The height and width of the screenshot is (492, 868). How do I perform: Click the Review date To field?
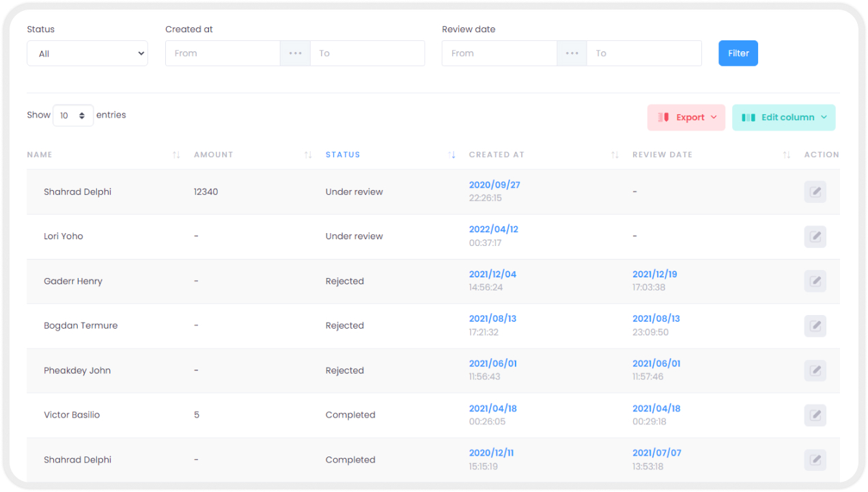pyautogui.click(x=643, y=53)
